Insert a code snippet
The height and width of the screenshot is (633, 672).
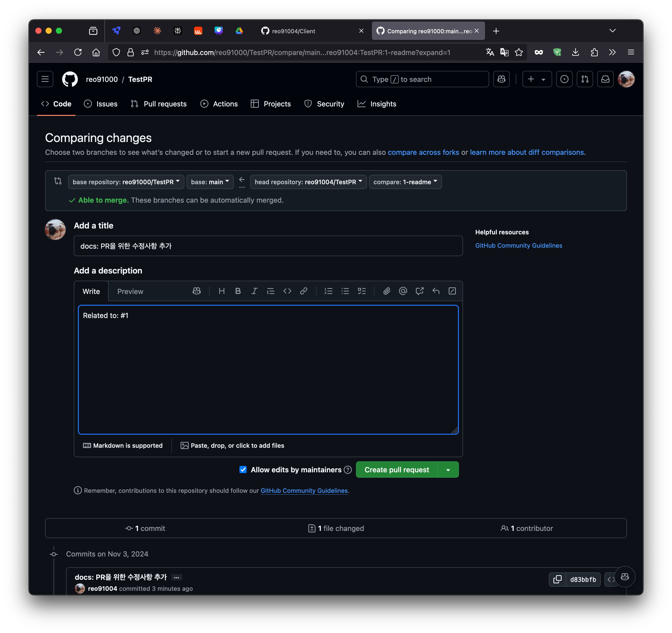[287, 291]
